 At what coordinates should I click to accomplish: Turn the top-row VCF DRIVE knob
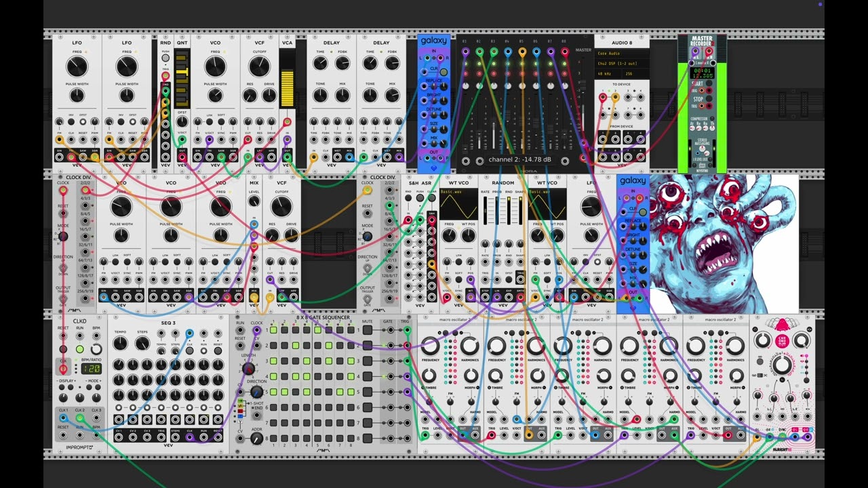[269, 96]
